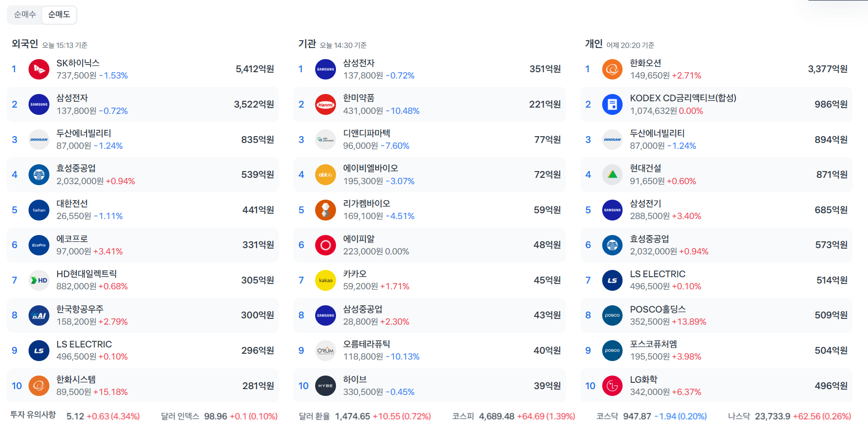Switch to the 순매수 tab
868x425 pixels.
coord(25,15)
